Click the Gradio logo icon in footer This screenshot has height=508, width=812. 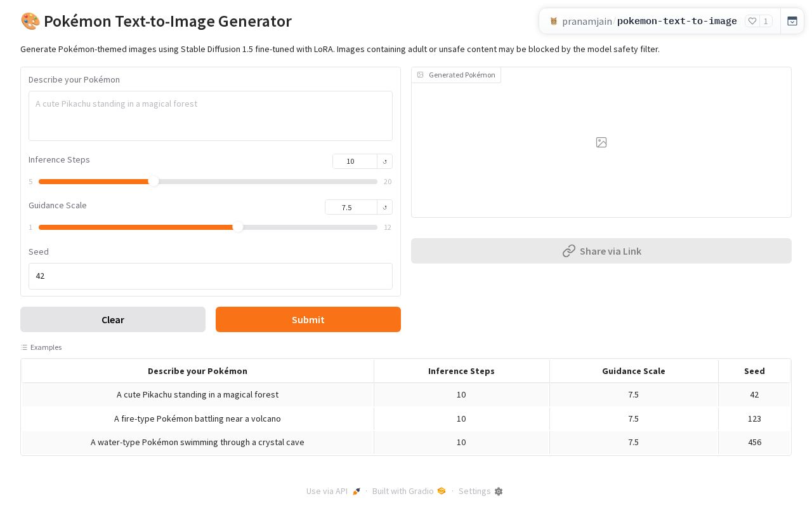point(442,491)
